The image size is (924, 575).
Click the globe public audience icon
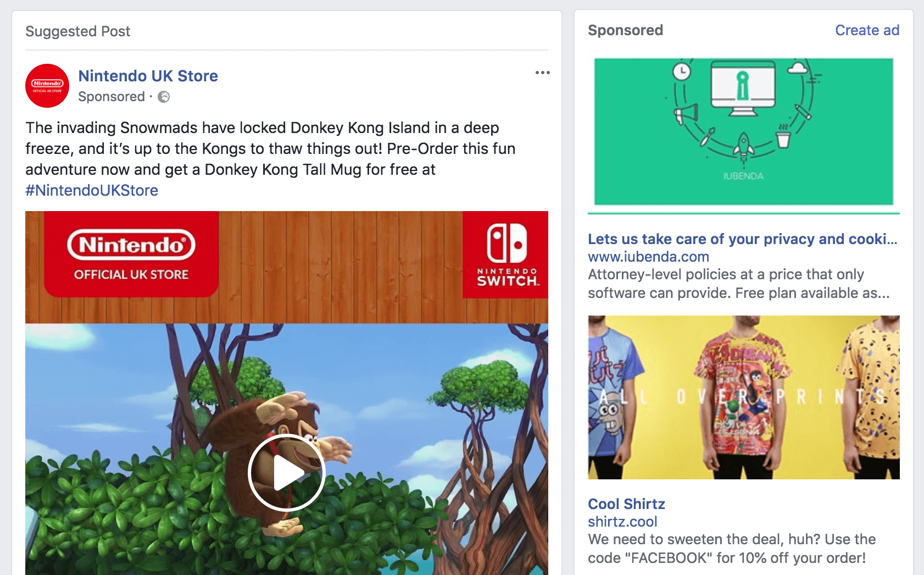(164, 97)
